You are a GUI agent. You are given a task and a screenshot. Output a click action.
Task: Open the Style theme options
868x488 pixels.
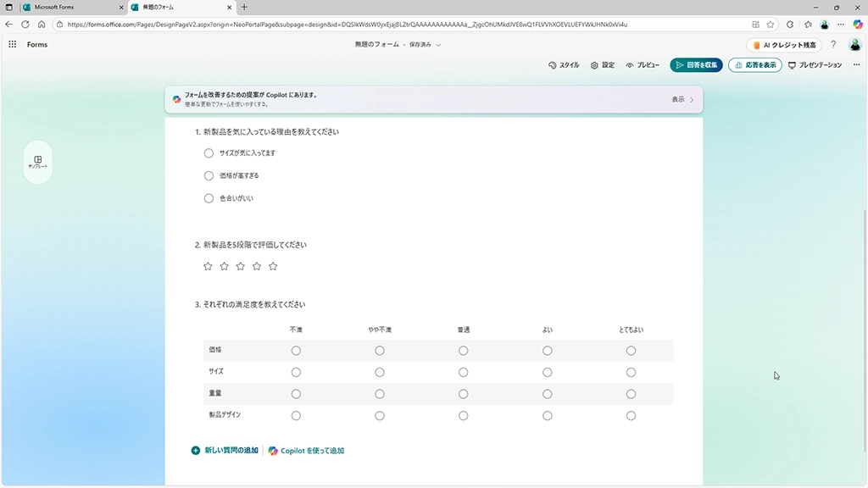coord(564,65)
